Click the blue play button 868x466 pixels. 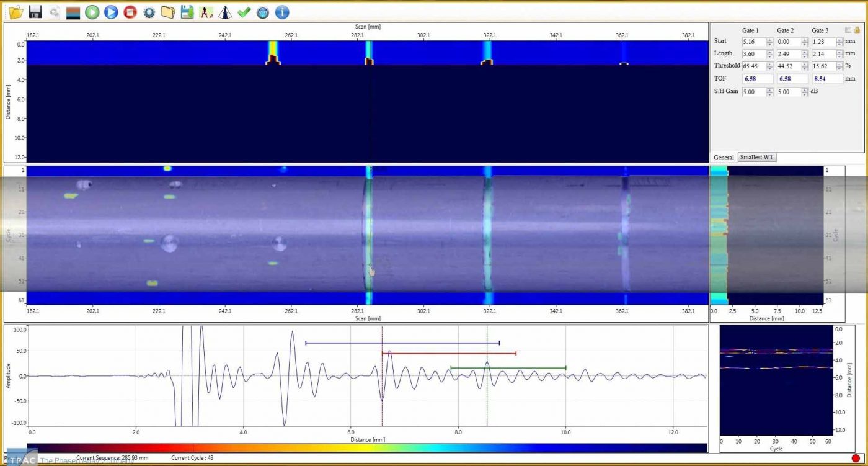111,12
